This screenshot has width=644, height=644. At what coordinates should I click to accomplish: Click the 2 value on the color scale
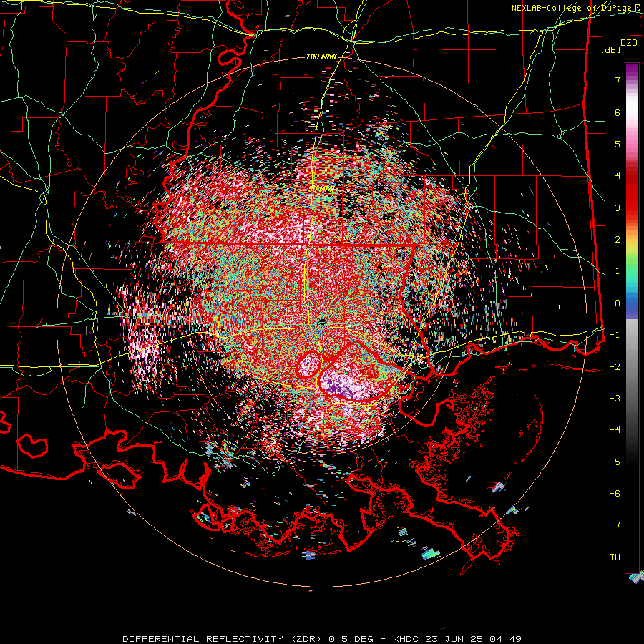(x=618, y=240)
